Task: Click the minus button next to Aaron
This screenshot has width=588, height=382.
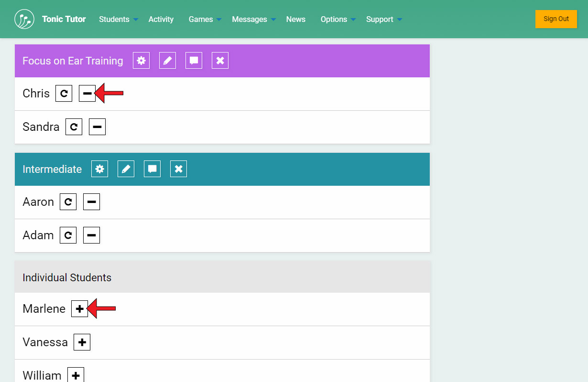Action: tap(91, 202)
